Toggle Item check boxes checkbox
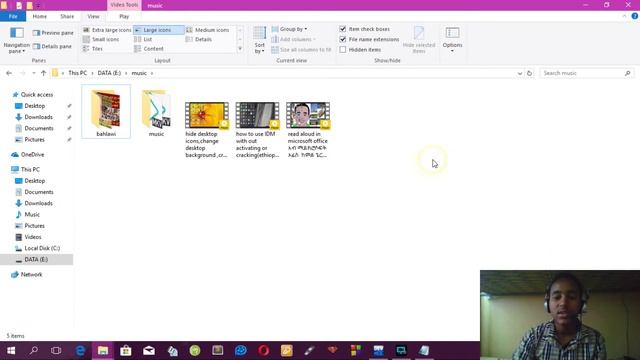 coord(343,29)
